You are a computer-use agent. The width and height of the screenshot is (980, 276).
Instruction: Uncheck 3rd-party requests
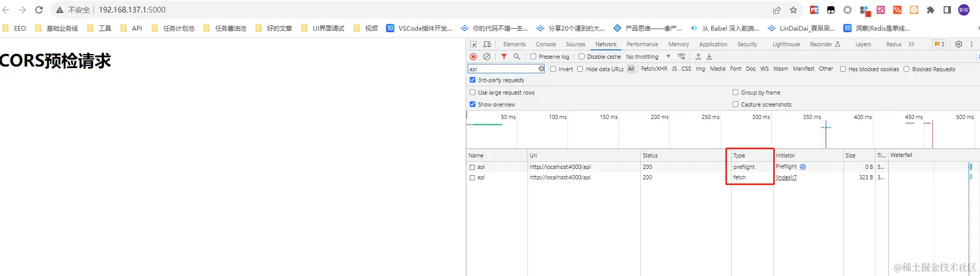(x=472, y=80)
